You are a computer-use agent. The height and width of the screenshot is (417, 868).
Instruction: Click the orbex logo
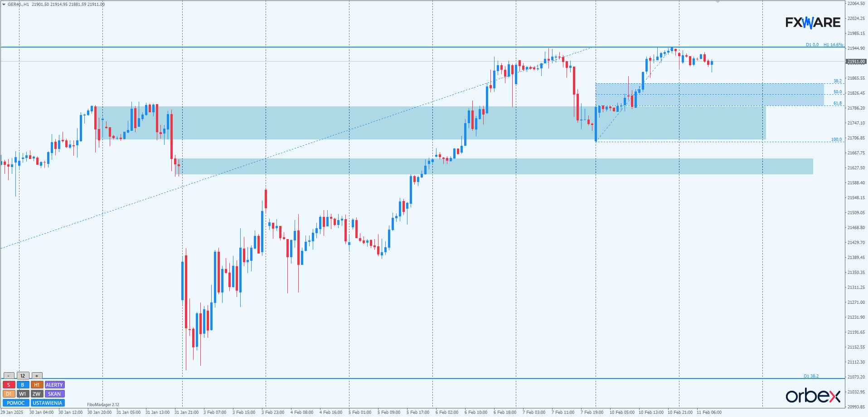click(x=813, y=396)
